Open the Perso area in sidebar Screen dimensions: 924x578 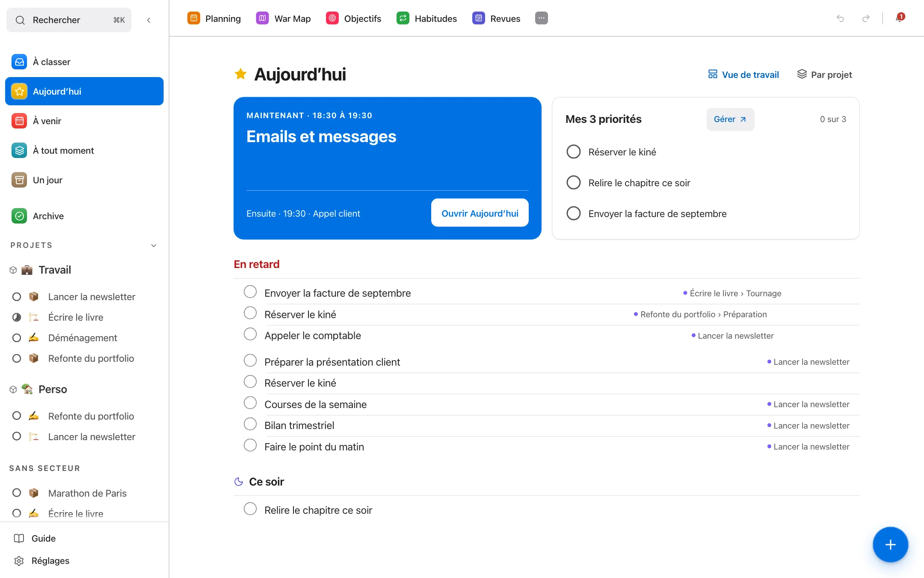(53, 389)
